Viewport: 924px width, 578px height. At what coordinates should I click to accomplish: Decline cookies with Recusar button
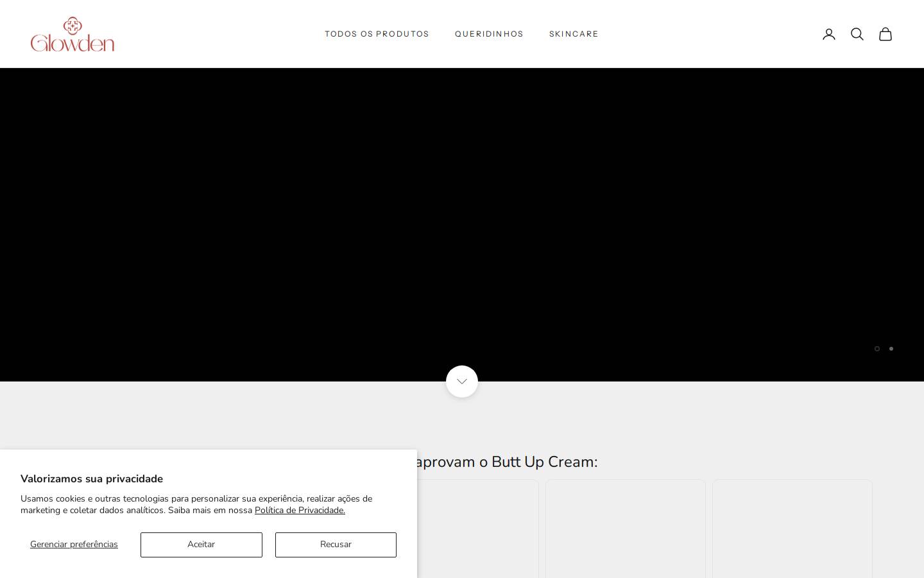point(336,545)
